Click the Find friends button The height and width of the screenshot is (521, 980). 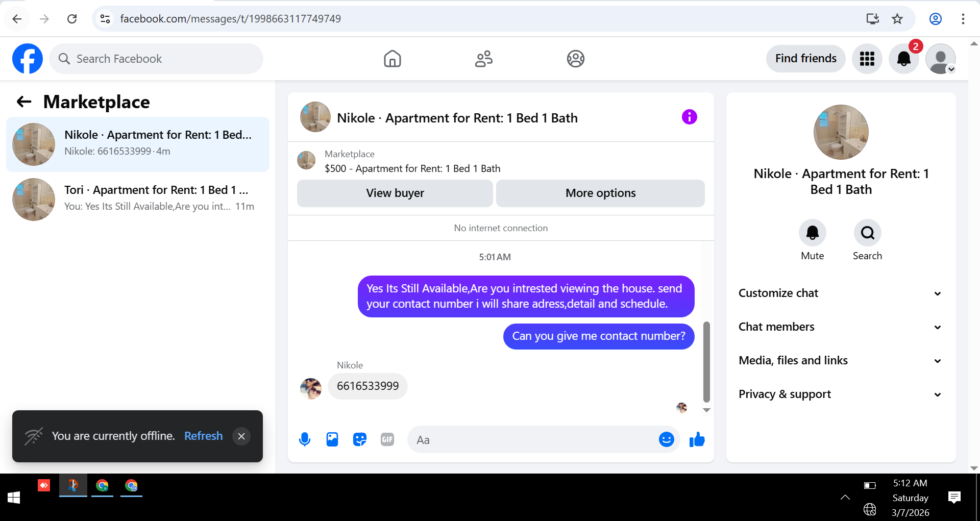tap(805, 59)
